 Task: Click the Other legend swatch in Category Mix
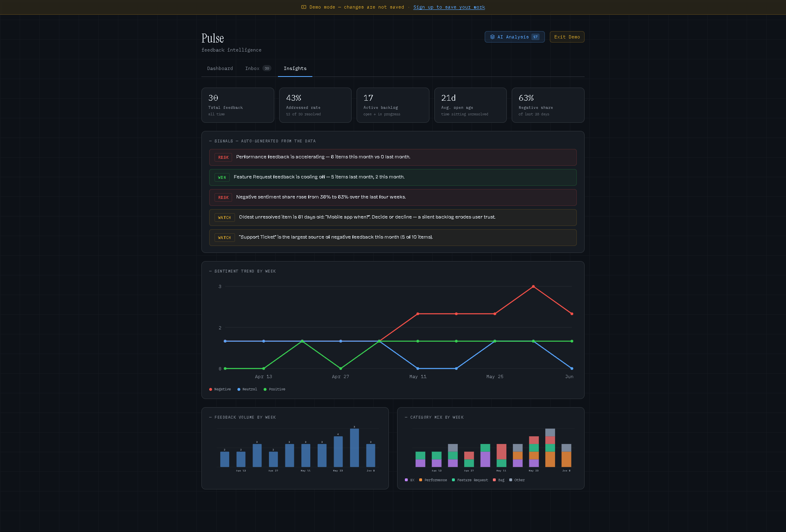coord(510,480)
